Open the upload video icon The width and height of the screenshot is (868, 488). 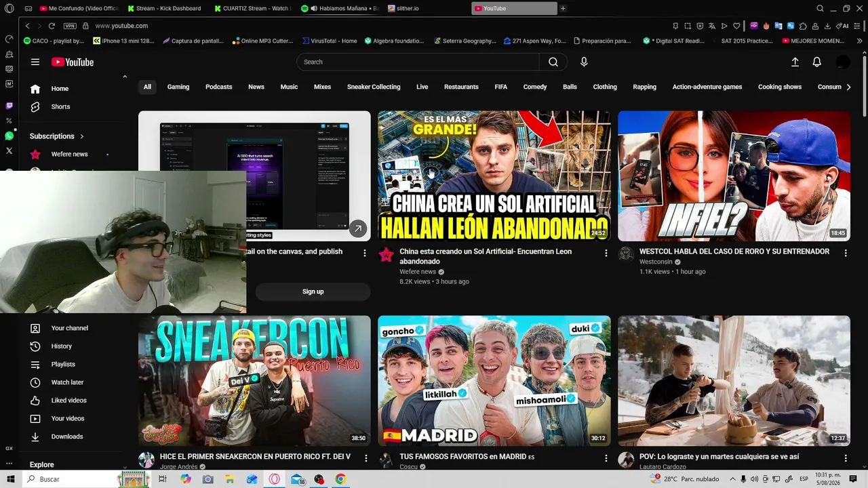[x=795, y=62]
